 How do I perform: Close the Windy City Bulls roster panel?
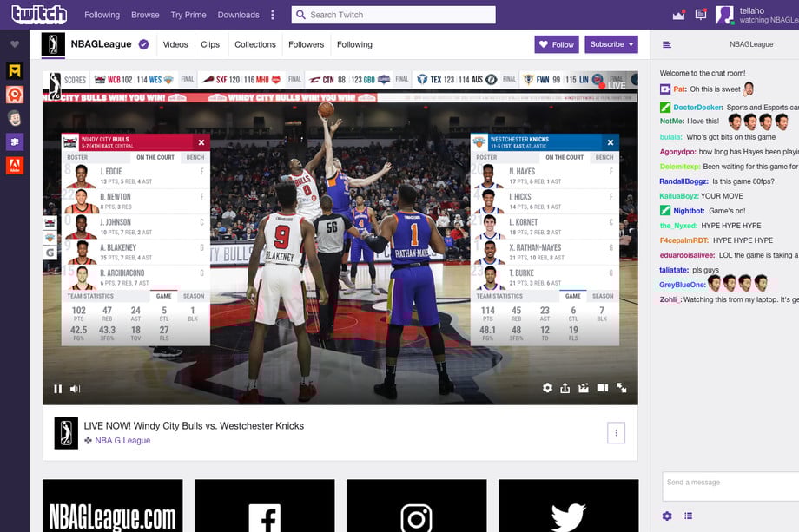201,142
